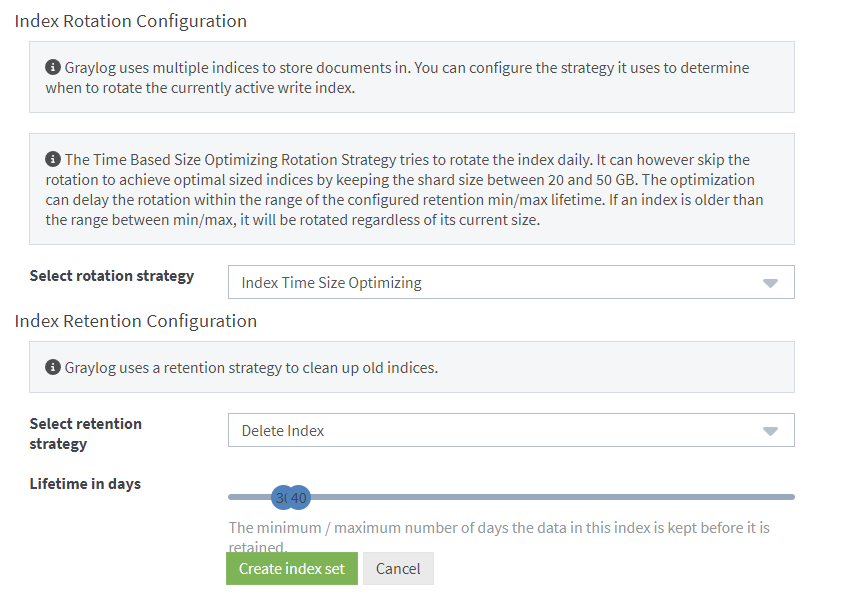
Task: Click the 'Index Rotation Configuration' heading
Action: [x=130, y=21]
